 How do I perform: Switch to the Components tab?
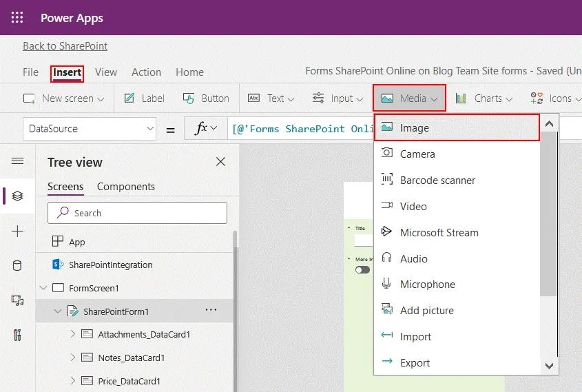125,187
